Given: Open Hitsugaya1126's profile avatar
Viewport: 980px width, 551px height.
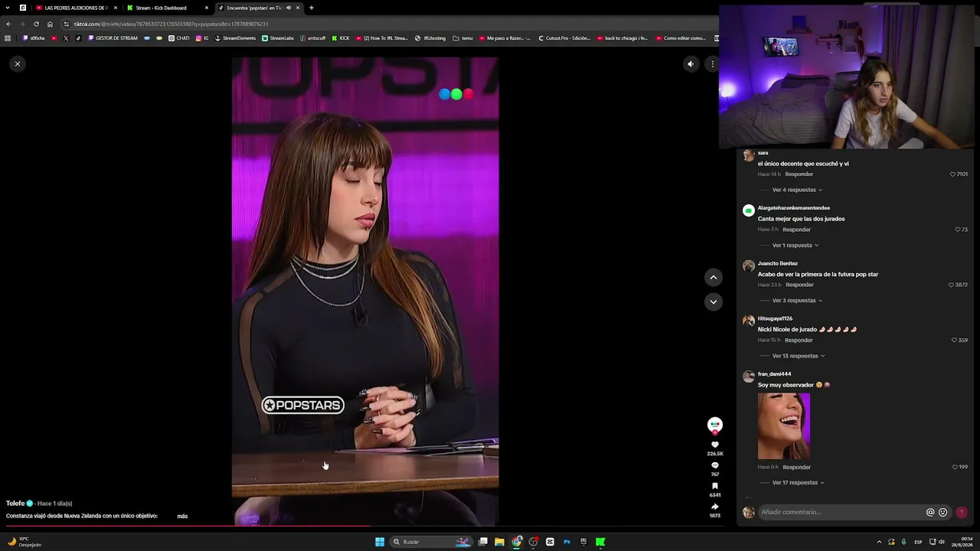Looking at the screenshot, I should 749,321.
